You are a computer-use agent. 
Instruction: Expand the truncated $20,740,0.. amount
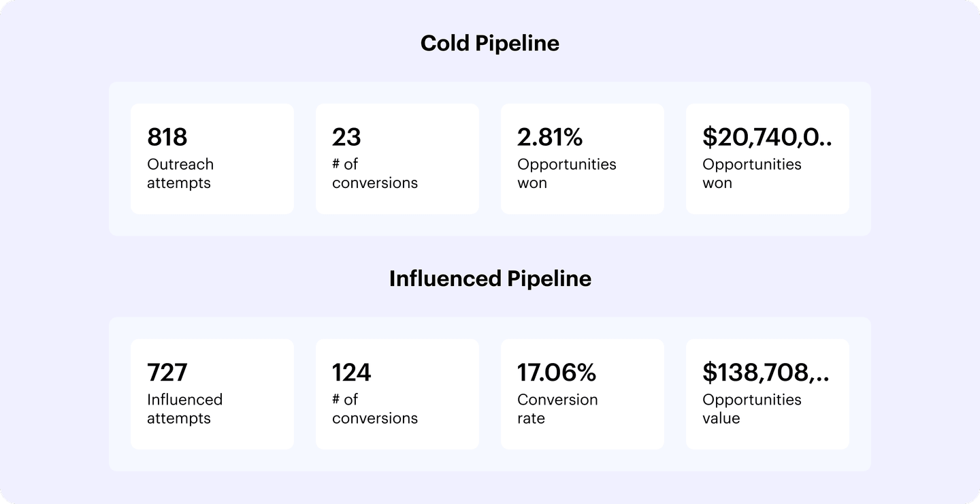(x=767, y=138)
